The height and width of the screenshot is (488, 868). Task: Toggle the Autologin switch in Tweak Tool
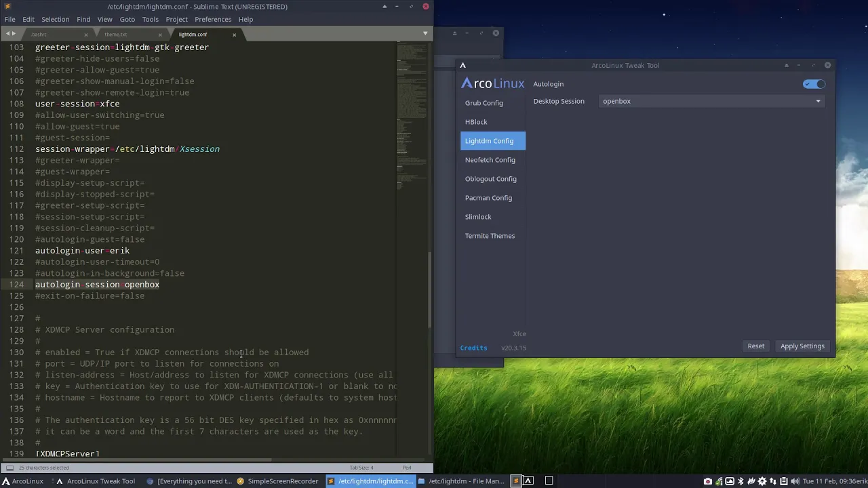814,84
